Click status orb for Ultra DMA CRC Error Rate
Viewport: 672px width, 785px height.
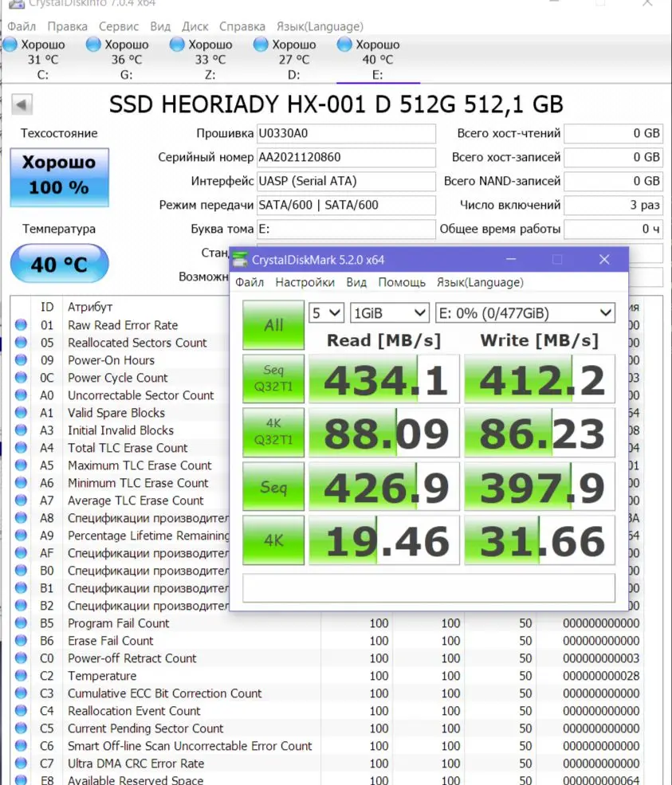tap(21, 763)
